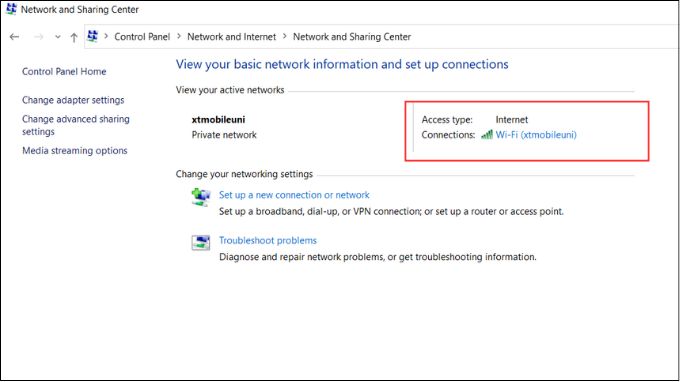Click the address bar network icon
Viewport: 680px width, 382px height.
click(x=92, y=36)
